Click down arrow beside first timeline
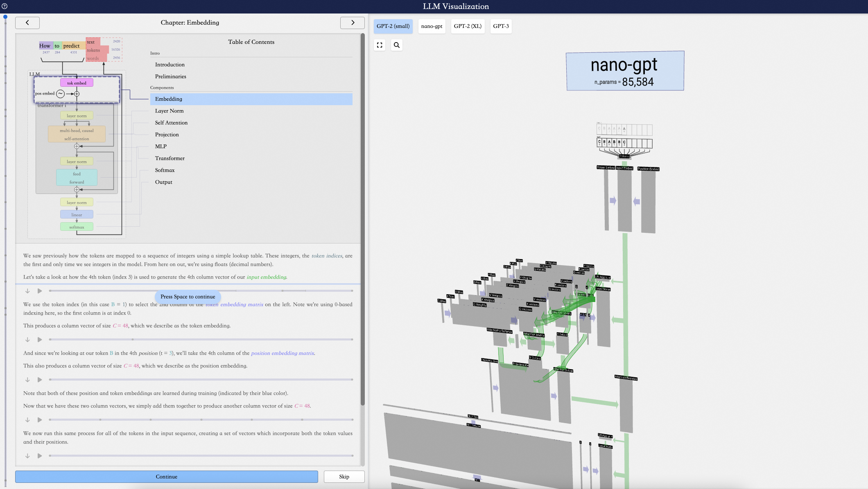The width and height of the screenshot is (868, 489). coord(27,291)
